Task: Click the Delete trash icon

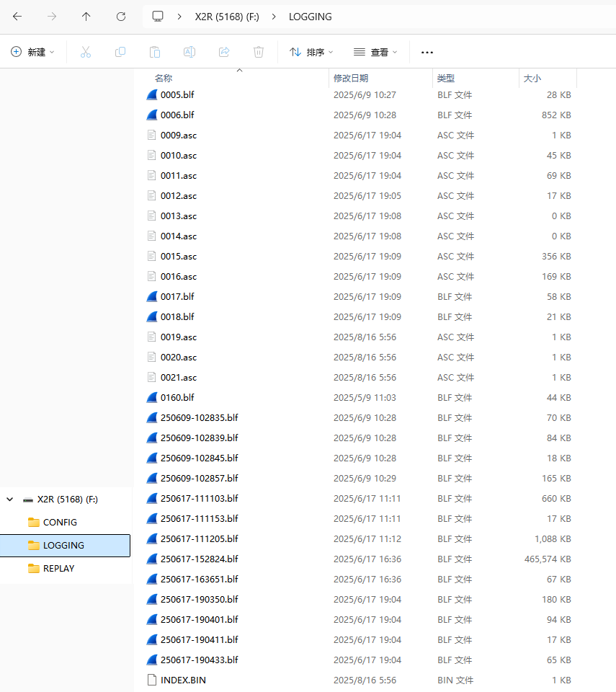Action: point(259,52)
